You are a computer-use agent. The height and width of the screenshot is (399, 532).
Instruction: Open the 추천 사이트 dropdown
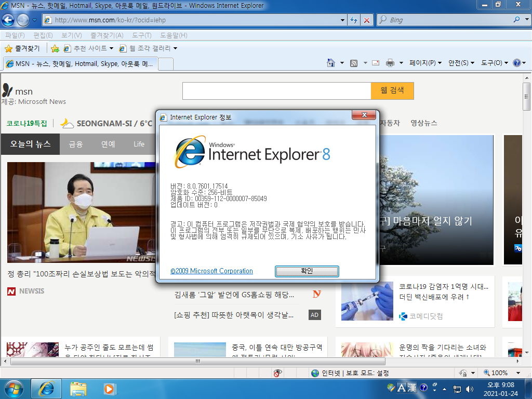(x=111, y=48)
